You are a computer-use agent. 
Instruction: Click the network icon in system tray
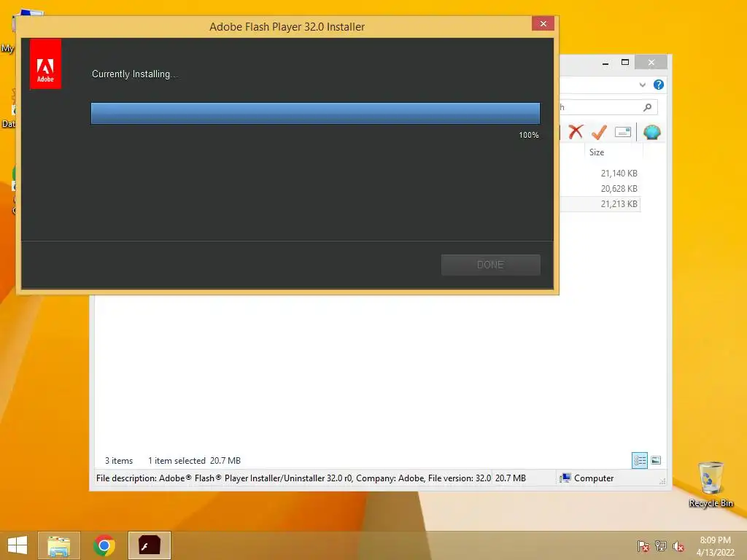(661, 545)
